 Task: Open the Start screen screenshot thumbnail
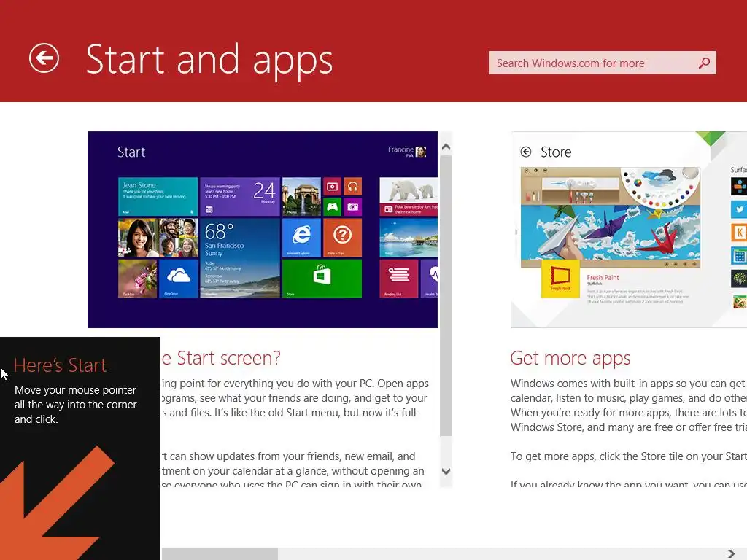pos(263,230)
